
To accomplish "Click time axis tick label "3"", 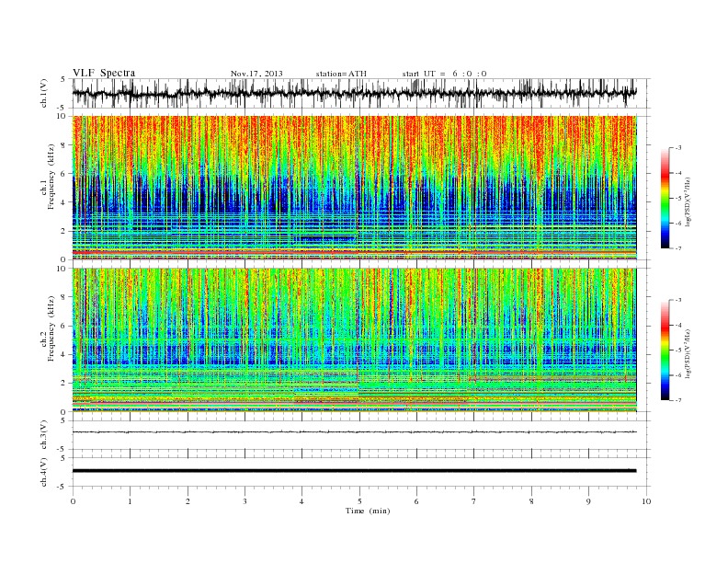I will coord(245,501).
